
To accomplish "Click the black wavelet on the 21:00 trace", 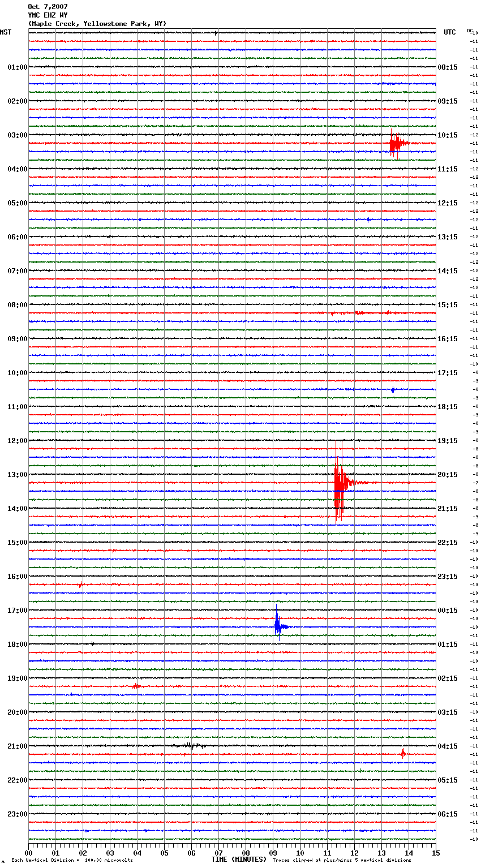I will point(192,746).
